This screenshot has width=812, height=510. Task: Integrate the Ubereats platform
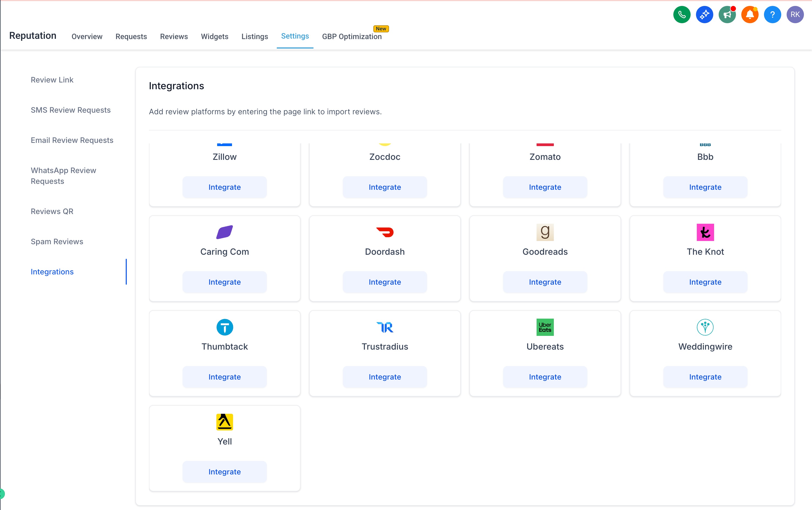point(545,377)
